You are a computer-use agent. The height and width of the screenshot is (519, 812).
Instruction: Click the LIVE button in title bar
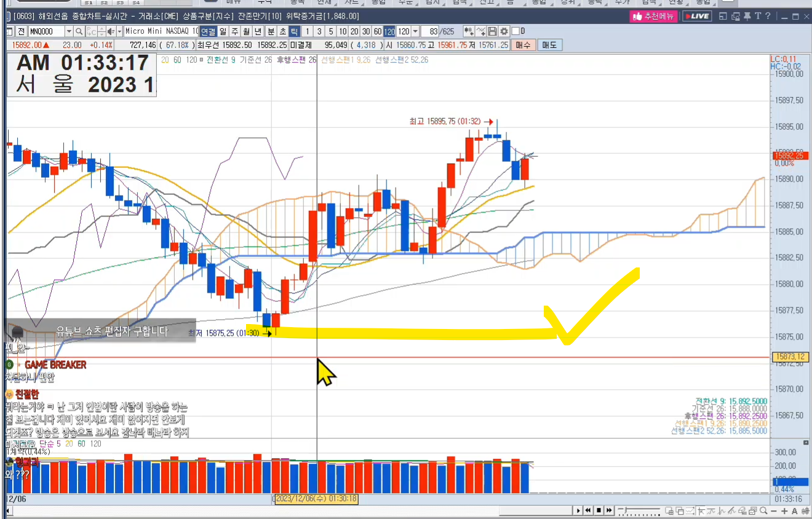coord(697,16)
